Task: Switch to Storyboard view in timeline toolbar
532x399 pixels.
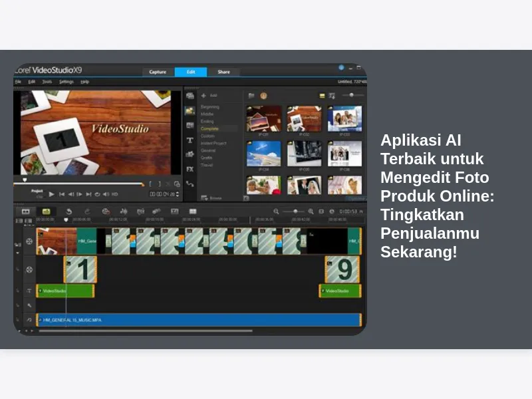Action: click(26, 211)
